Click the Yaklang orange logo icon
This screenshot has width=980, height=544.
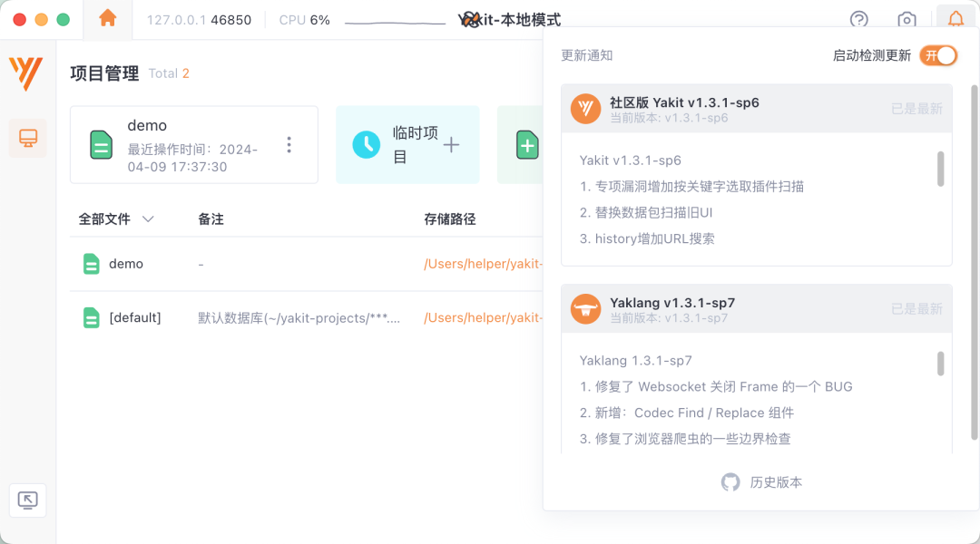tap(585, 308)
